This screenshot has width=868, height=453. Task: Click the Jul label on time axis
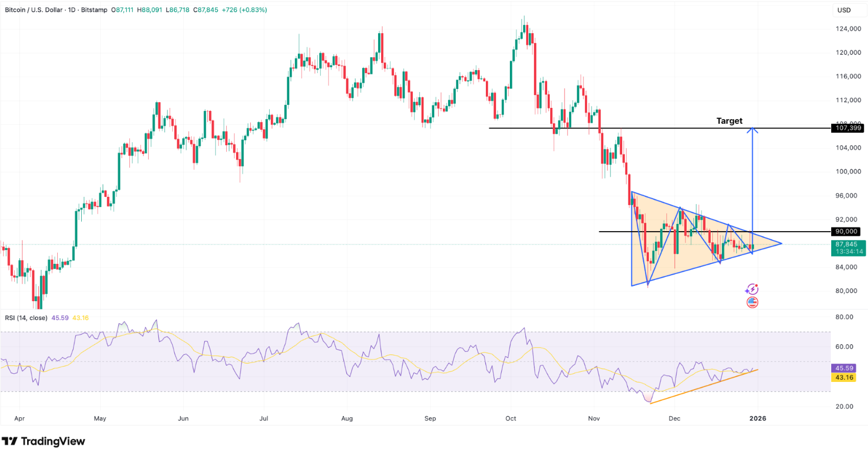(x=264, y=418)
